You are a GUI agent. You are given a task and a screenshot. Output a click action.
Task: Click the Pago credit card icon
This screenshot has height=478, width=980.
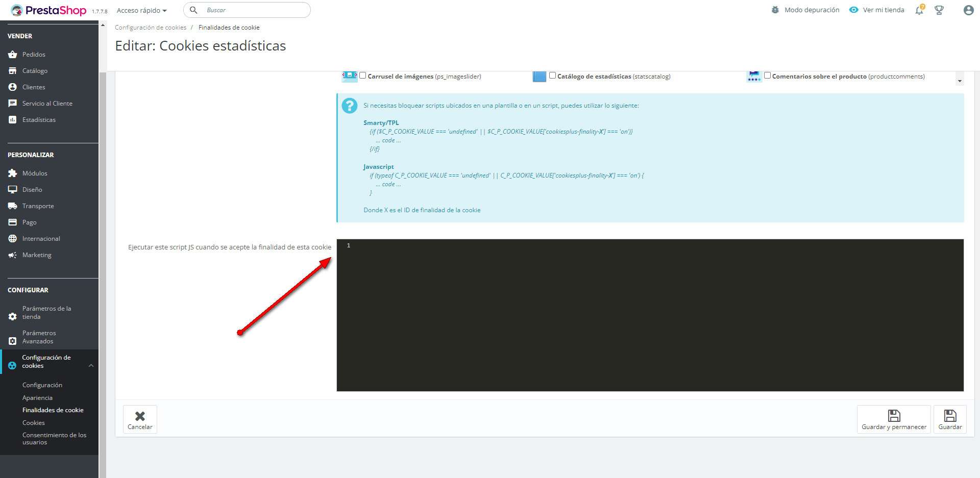[13, 222]
